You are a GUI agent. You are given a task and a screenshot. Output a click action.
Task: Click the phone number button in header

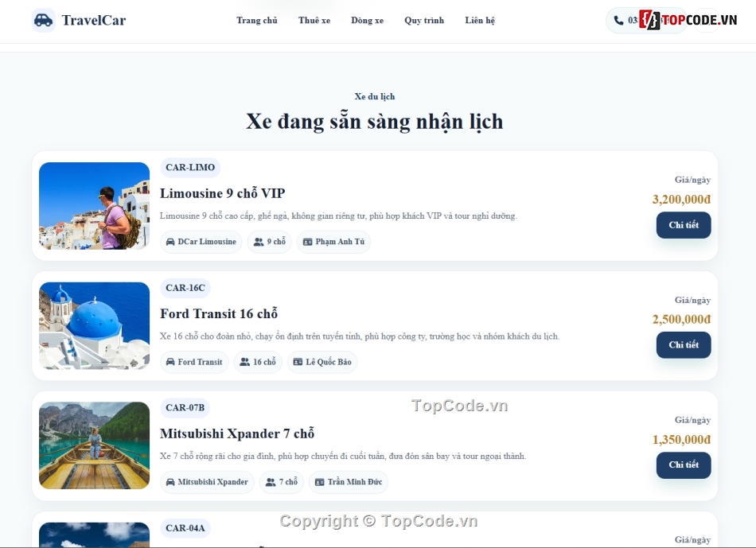tap(646, 20)
